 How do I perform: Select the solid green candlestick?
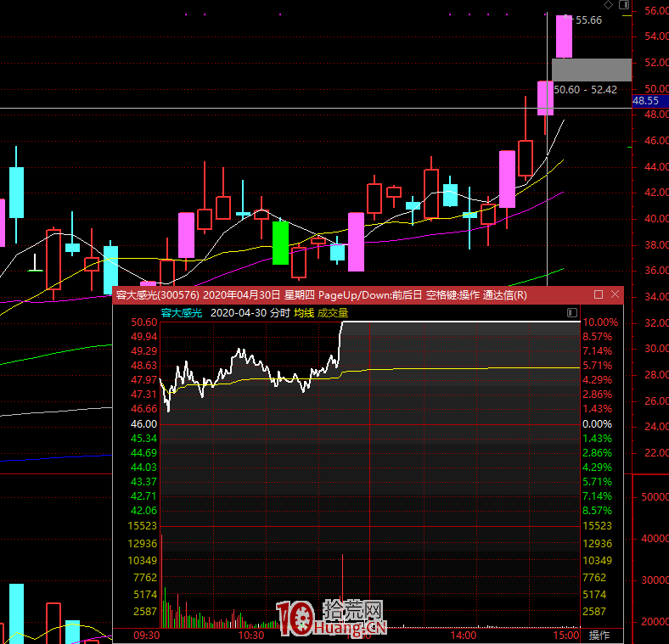click(x=280, y=244)
